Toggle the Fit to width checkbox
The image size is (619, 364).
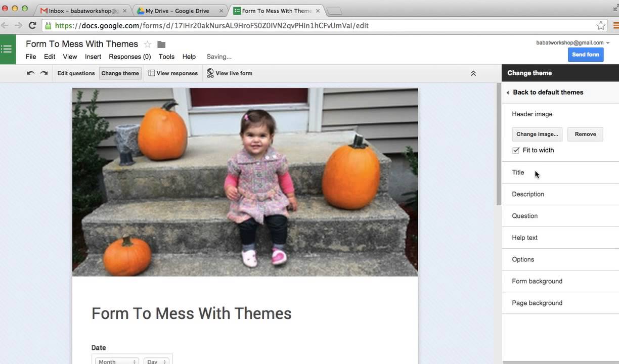(x=516, y=150)
